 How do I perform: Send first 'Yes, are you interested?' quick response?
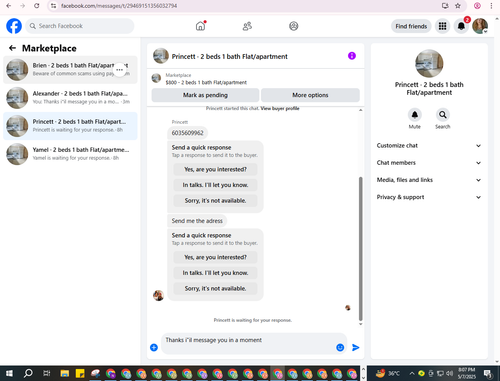pyautogui.click(x=215, y=169)
